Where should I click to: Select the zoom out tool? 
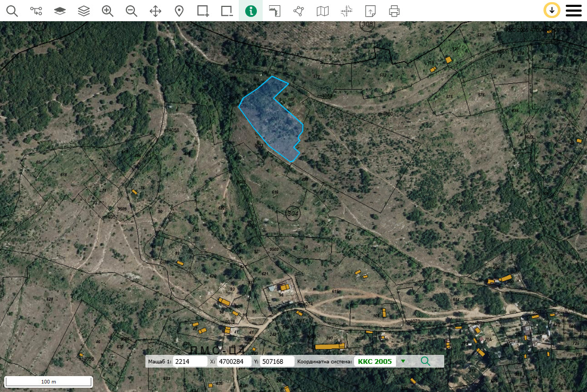pyautogui.click(x=132, y=11)
